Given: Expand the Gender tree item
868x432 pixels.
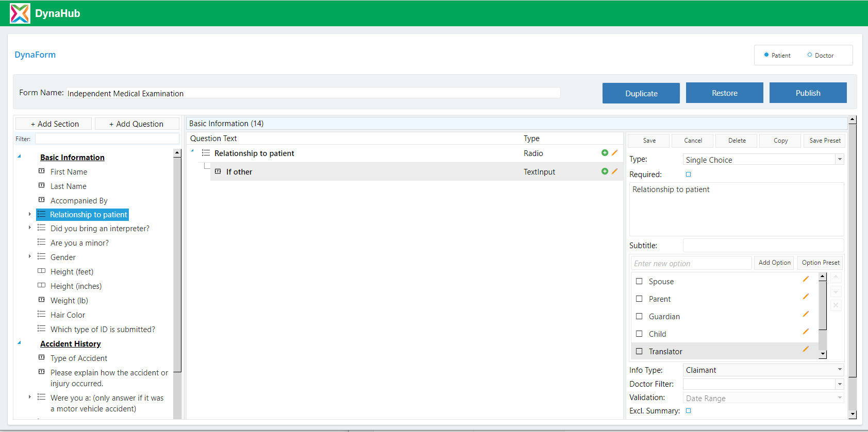Looking at the screenshot, I should [x=30, y=256].
